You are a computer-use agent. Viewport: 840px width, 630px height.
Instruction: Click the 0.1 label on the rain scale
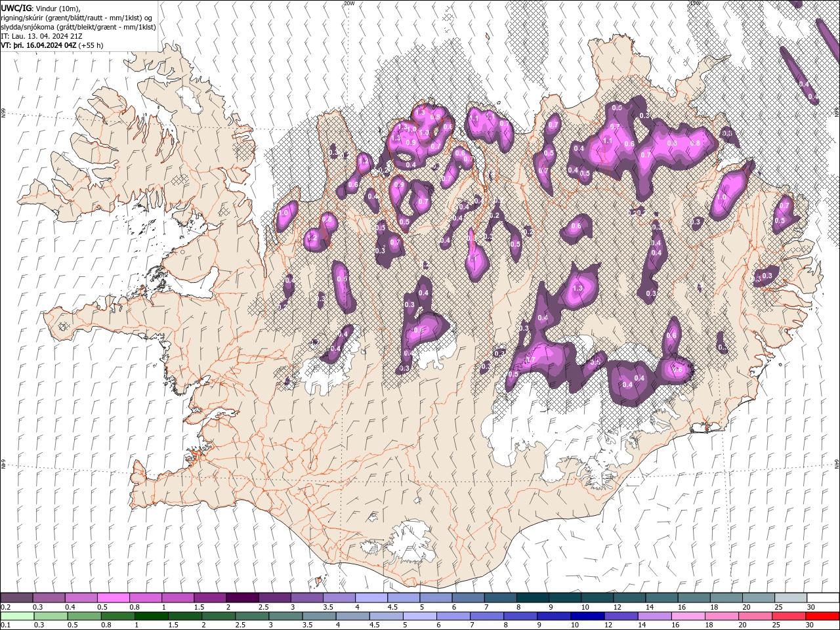click(x=5, y=625)
